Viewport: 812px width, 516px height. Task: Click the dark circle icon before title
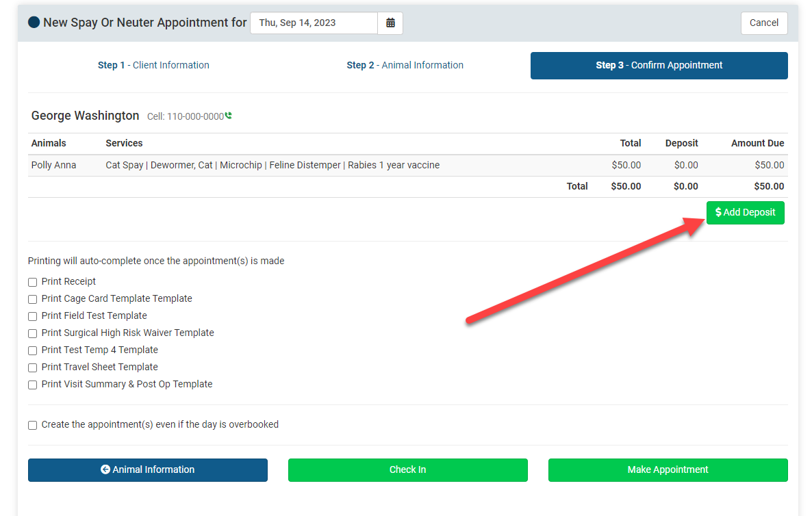click(x=34, y=23)
